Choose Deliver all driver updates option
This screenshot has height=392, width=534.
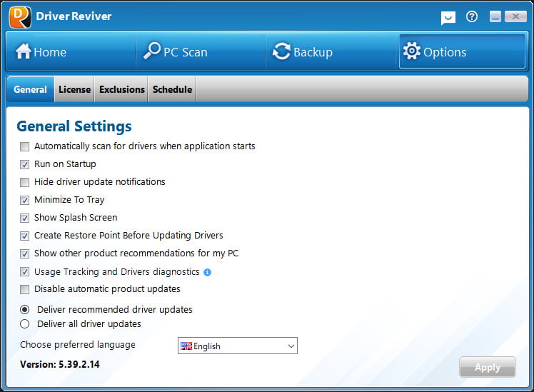coord(24,324)
